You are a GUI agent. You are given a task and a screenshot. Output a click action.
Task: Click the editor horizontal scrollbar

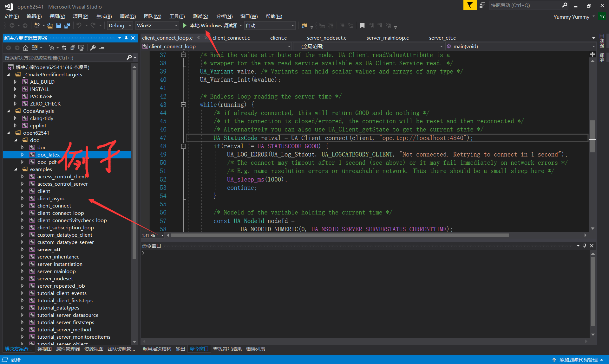coord(339,235)
